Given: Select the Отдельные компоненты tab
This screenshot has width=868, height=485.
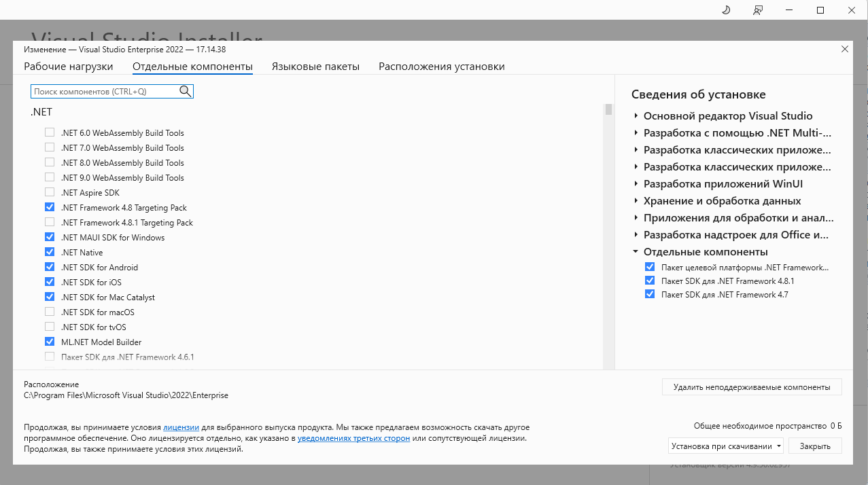Looking at the screenshot, I should pos(192,67).
